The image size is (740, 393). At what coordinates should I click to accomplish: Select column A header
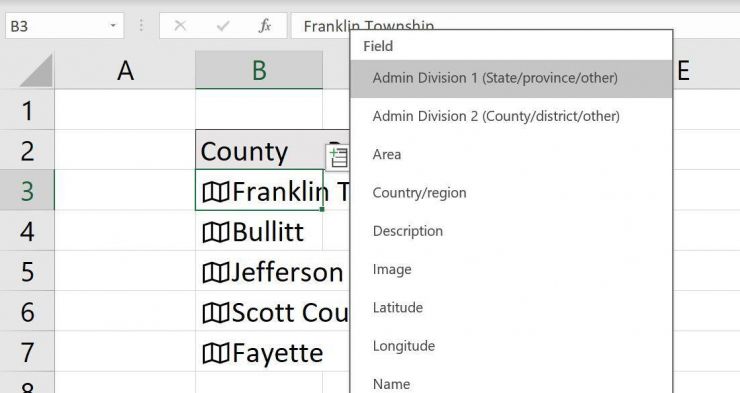pyautogui.click(x=125, y=71)
